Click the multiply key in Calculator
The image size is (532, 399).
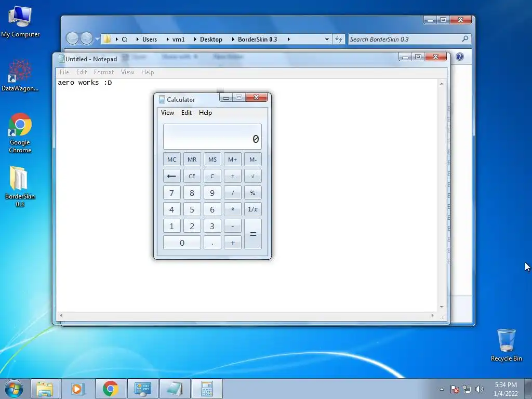[x=233, y=209]
